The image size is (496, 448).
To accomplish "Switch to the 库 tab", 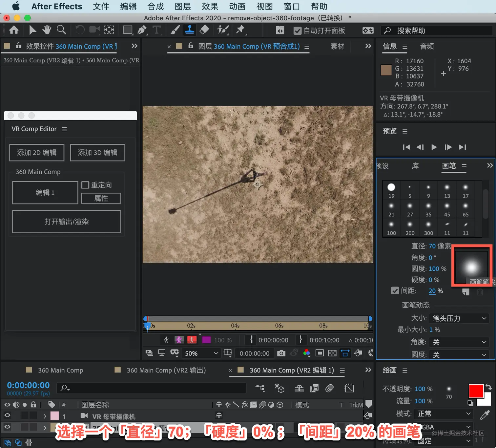I will 415,166.
